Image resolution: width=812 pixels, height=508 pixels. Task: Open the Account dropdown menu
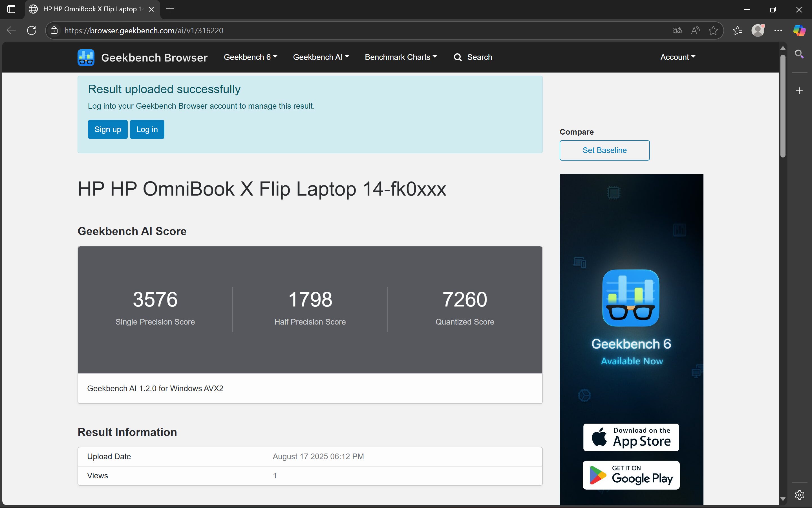pyautogui.click(x=678, y=57)
